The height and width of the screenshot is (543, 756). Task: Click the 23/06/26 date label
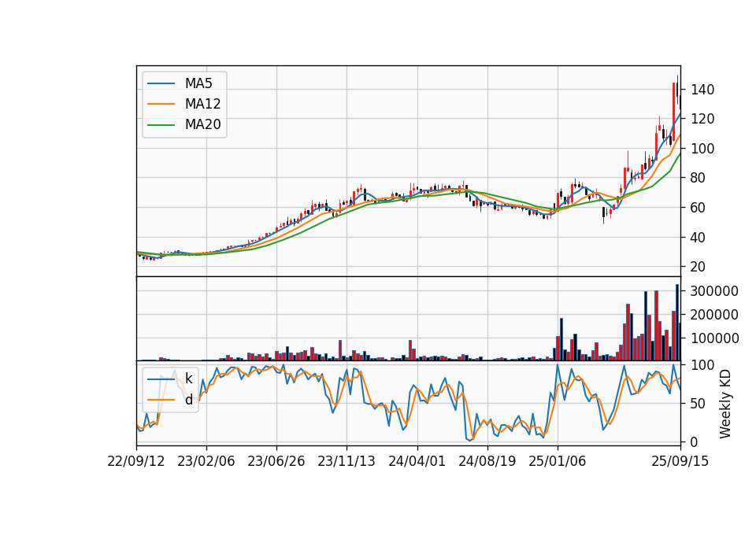click(276, 461)
